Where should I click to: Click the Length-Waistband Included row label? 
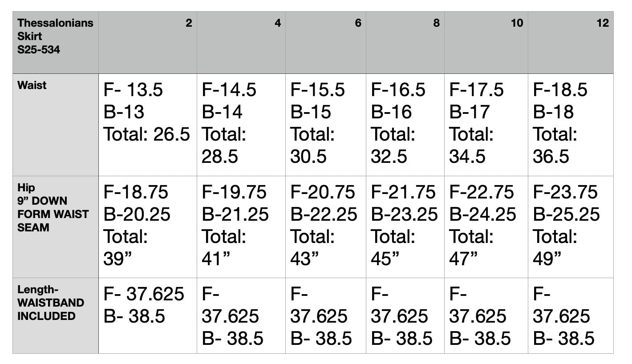point(56,316)
